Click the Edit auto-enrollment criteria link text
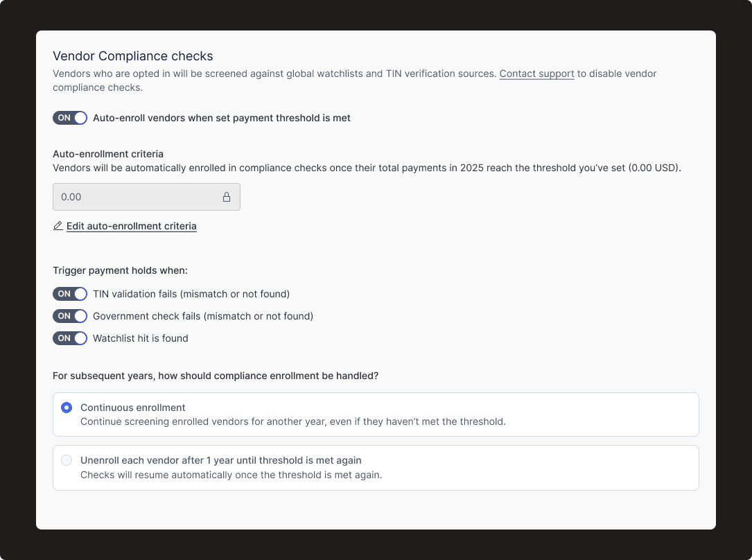 coord(132,226)
